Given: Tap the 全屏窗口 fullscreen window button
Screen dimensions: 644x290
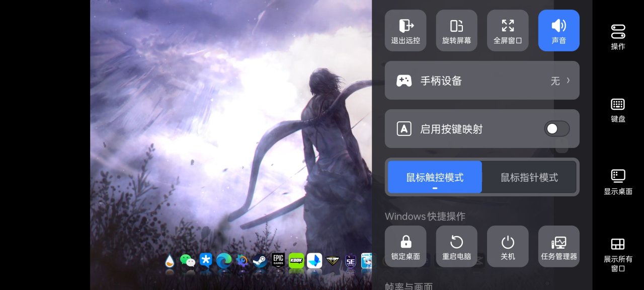Looking at the screenshot, I should coord(508,30).
